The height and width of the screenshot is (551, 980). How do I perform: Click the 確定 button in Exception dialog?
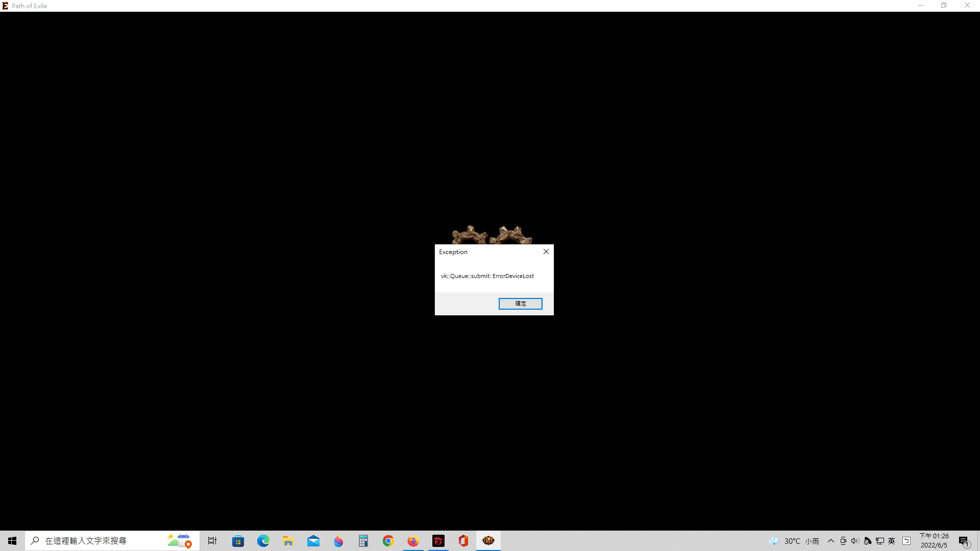click(x=520, y=304)
